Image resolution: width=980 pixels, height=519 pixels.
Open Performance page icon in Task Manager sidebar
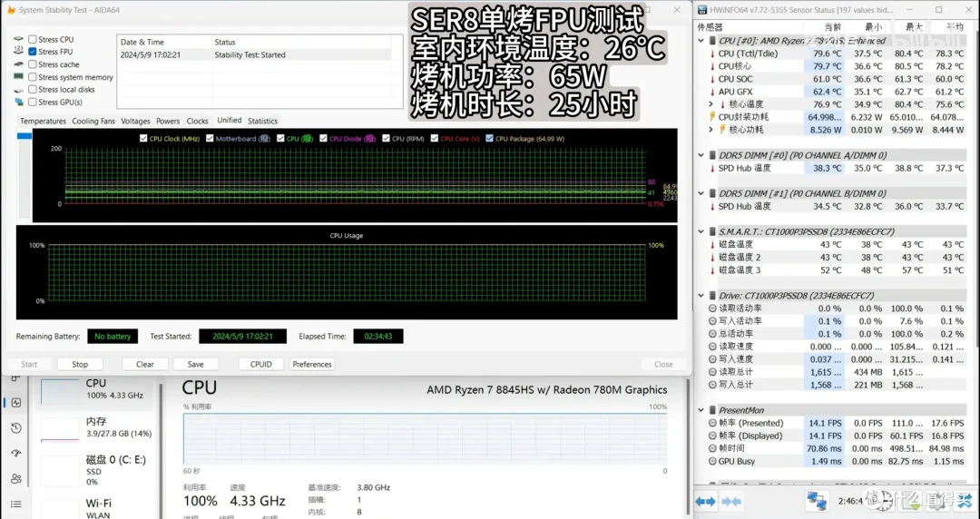pos(16,403)
